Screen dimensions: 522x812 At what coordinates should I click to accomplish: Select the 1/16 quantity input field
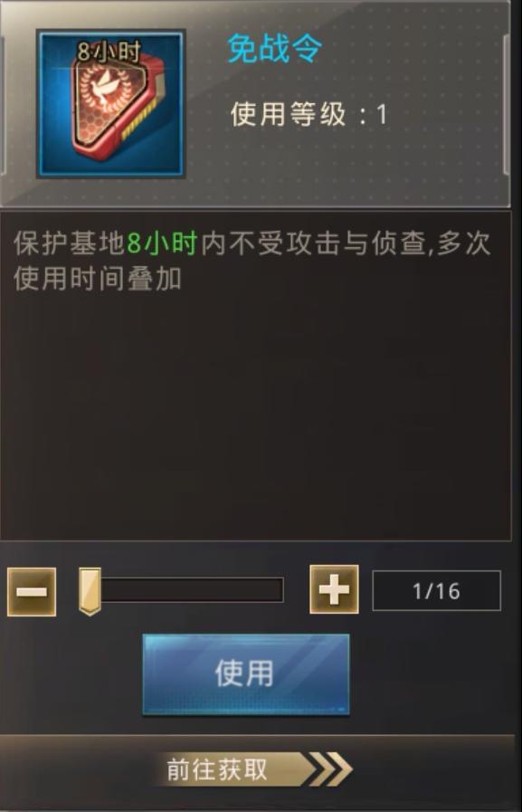437,590
